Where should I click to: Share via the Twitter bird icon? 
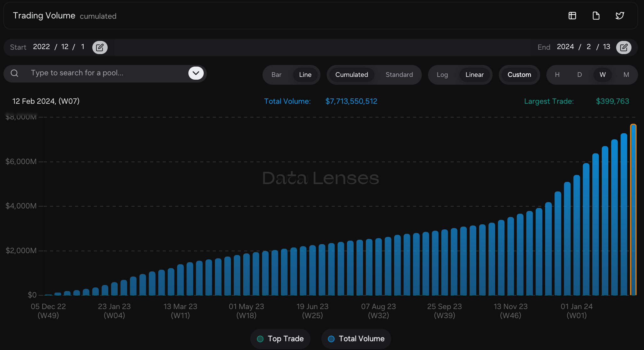[620, 16]
